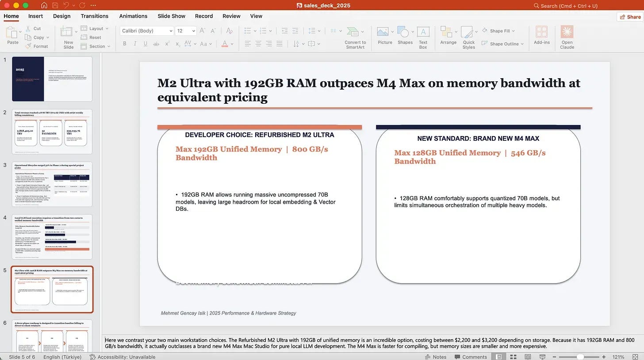Open the font size dropdown
The width and height of the screenshot is (644, 360).
point(193,30)
